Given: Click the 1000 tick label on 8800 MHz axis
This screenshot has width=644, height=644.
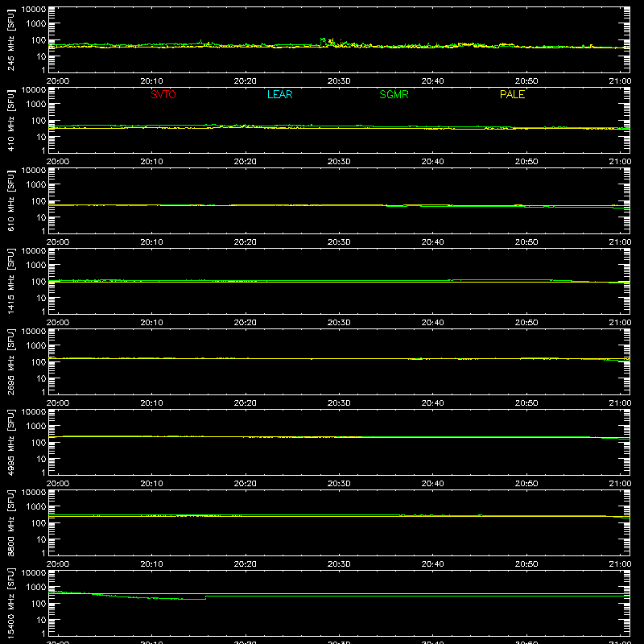Looking at the screenshot, I should click(36, 507).
